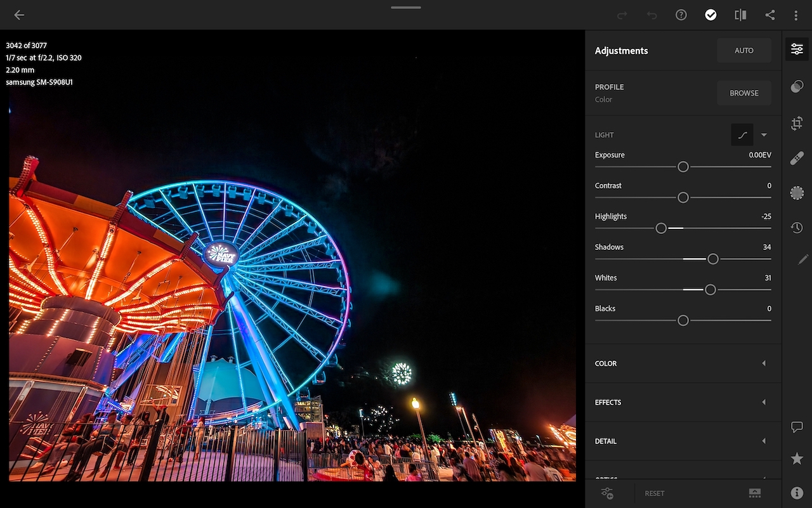The width and height of the screenshot is (812, 508).
Task: Switch to the Adjustments panel tab
Action: [x=797, y=49]
